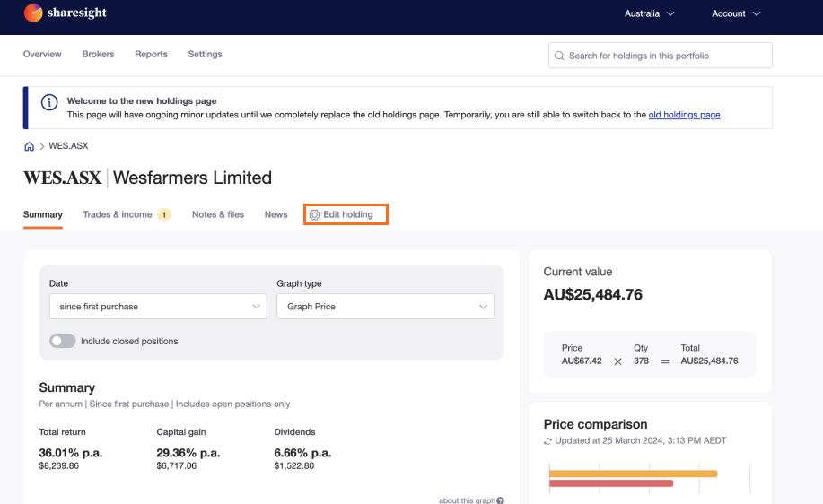Screen dimensions: 823x504
Task: Click the Current value AU$25,484.76
Action: 592,295
